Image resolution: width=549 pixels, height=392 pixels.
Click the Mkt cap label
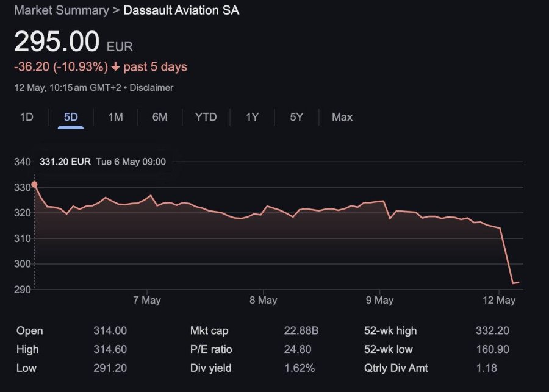[x=209, y=331]
